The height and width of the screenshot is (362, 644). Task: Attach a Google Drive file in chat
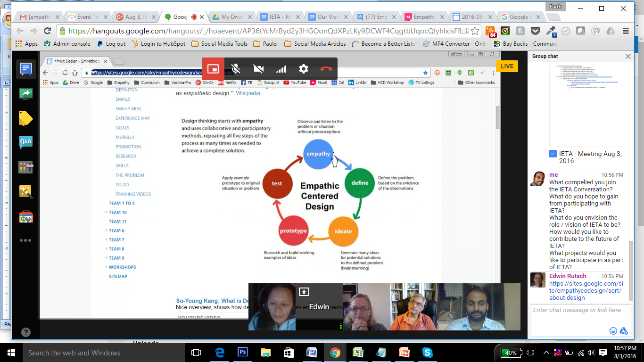623,331
